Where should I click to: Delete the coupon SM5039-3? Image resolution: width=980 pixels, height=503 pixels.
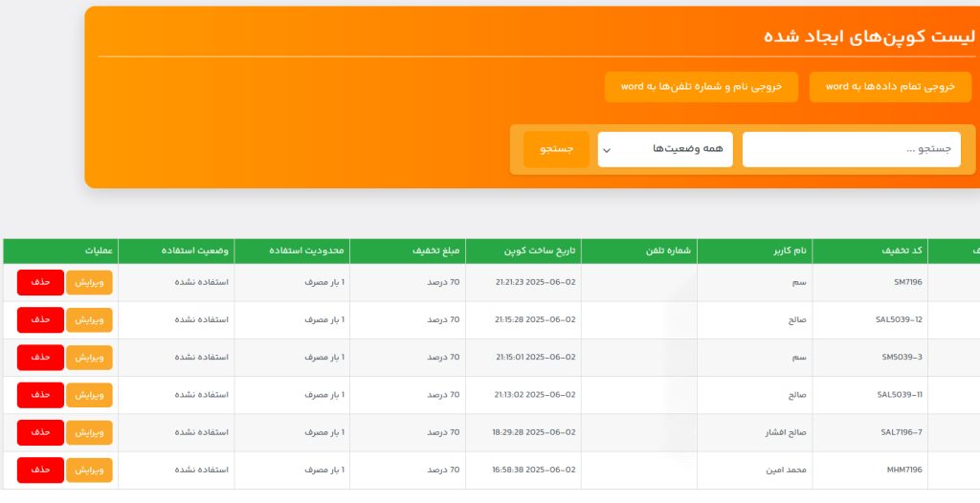pos(40,357)
